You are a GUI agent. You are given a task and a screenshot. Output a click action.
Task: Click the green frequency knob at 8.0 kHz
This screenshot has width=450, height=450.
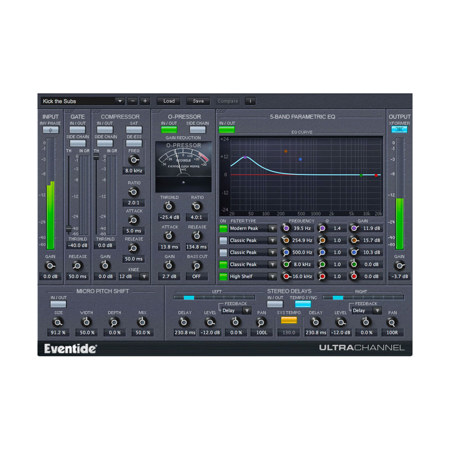tap(286, 264)
